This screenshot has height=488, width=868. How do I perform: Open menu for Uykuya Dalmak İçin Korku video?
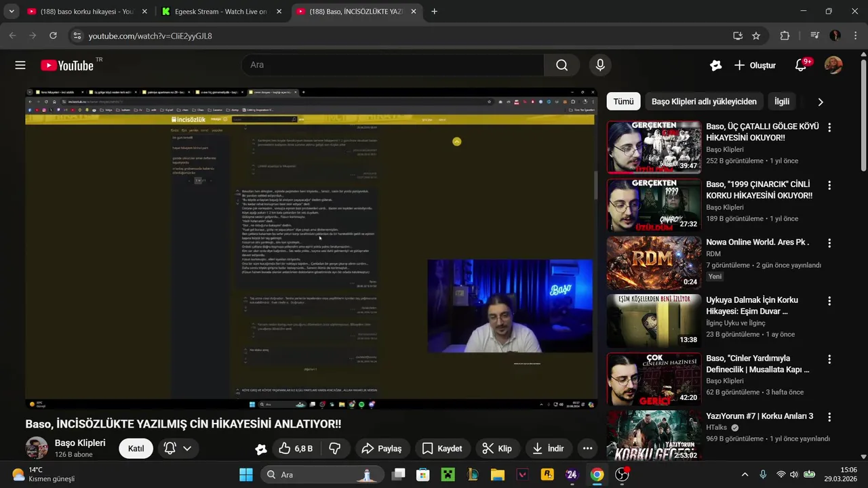pos(829,301)
